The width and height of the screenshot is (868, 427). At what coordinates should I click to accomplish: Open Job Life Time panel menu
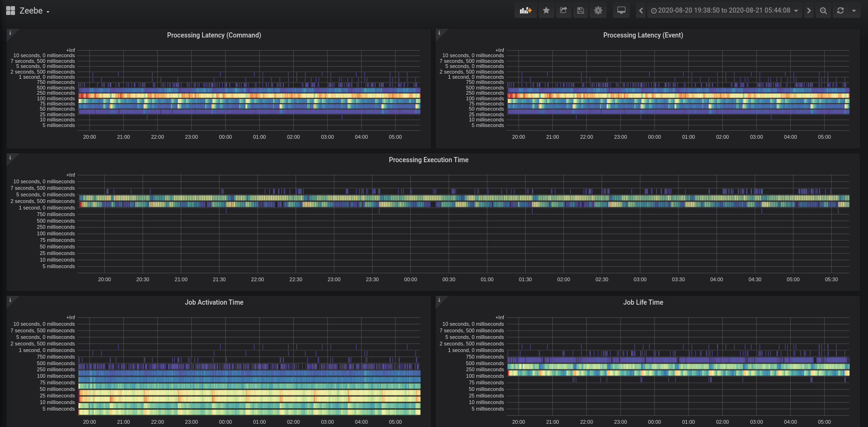643,302
